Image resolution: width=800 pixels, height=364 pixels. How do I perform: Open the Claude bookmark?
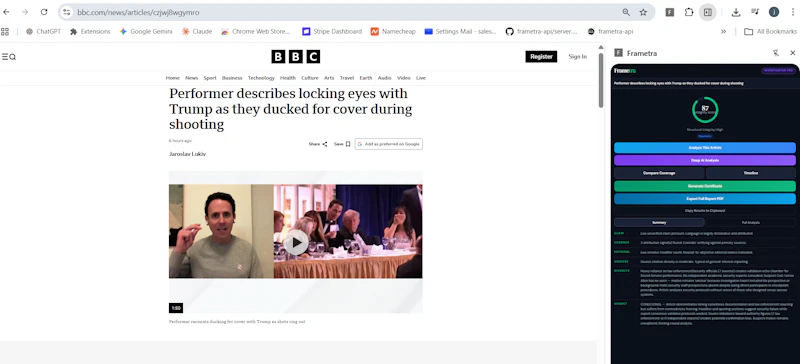pos(196,32)
